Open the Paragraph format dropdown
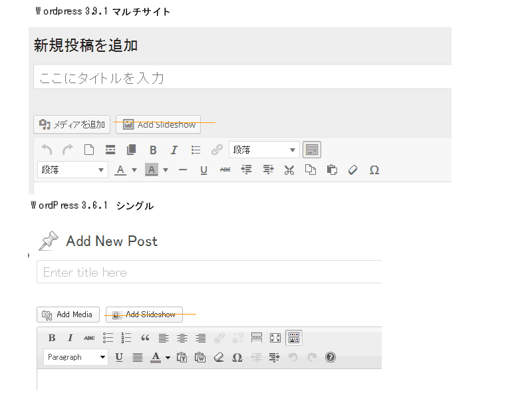 pyautogui.click(x=76, y=357)
